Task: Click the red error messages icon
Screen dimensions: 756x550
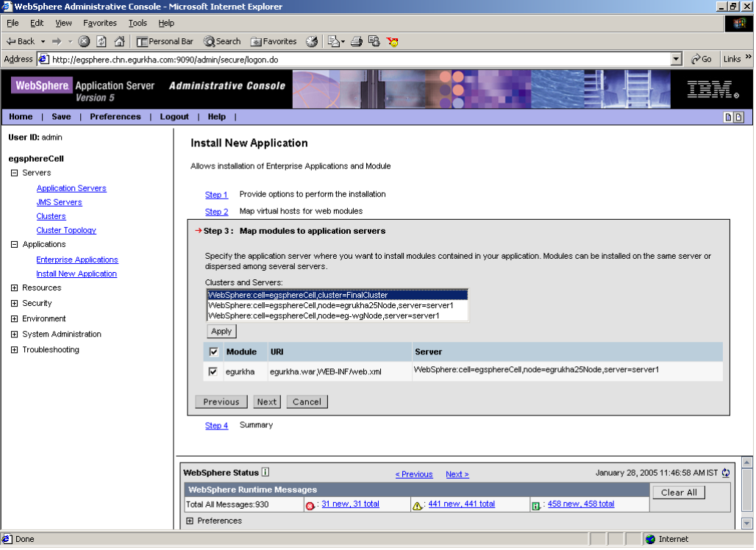Action: (310, 506)
